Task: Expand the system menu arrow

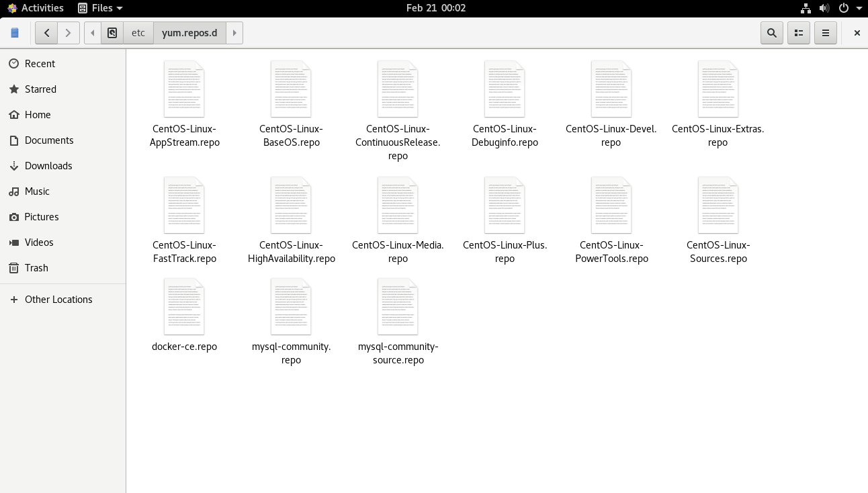Action: coord(859,8)
